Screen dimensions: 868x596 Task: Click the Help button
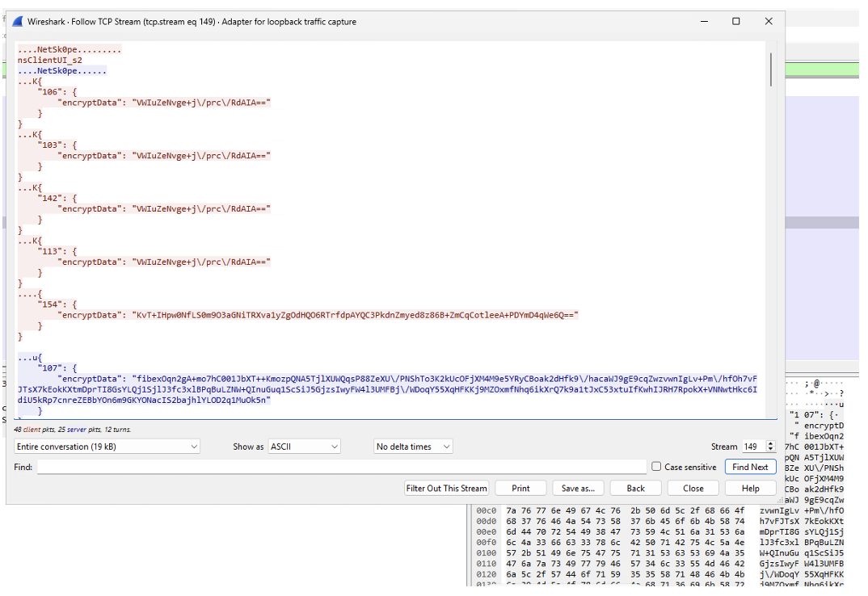point(750,488)
